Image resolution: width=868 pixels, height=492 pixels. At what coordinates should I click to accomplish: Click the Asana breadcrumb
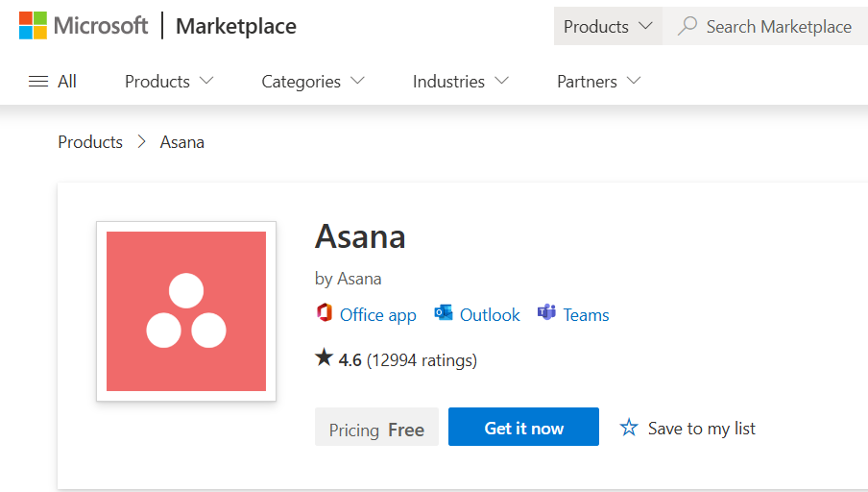coord(182,142)
